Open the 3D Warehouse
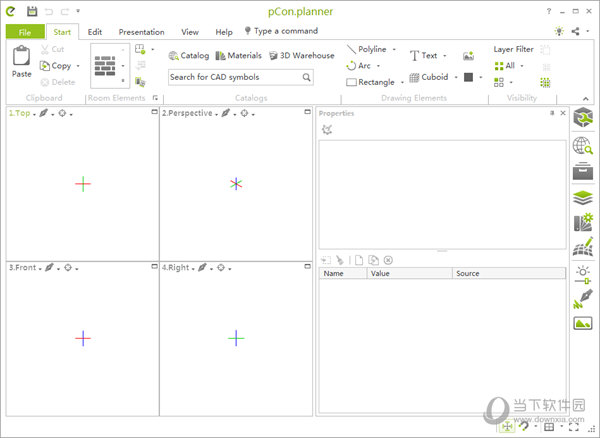The height and width of the screenshot is (438, 600). [x=302, y=56]
